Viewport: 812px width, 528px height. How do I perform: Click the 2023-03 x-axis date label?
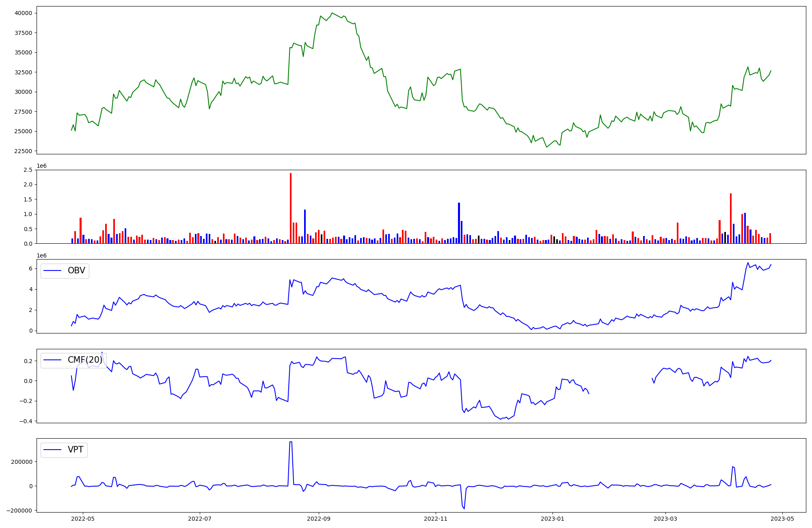(x=665, y=519)
